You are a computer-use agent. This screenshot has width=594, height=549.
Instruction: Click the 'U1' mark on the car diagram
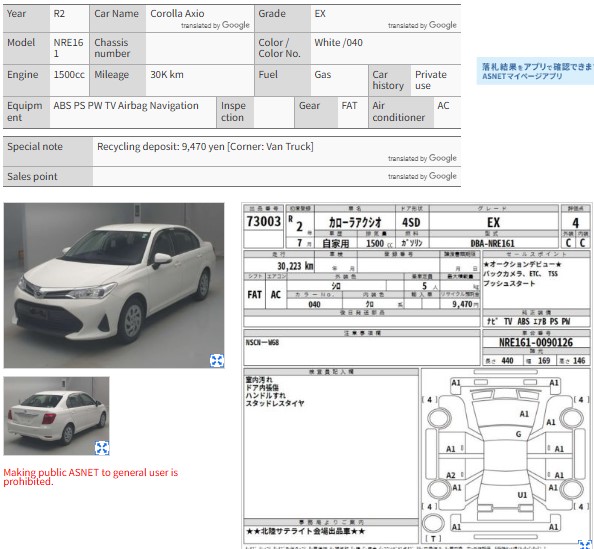[x=522, y=495]
